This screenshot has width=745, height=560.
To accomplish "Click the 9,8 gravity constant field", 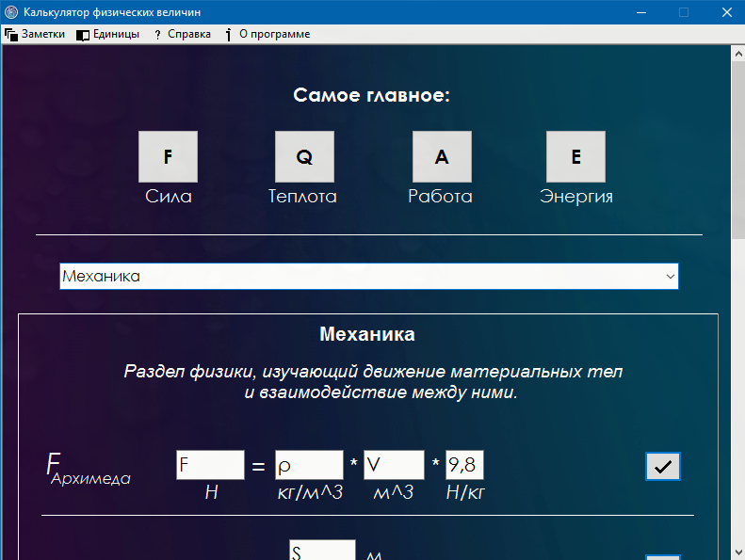I will (464, 465).
